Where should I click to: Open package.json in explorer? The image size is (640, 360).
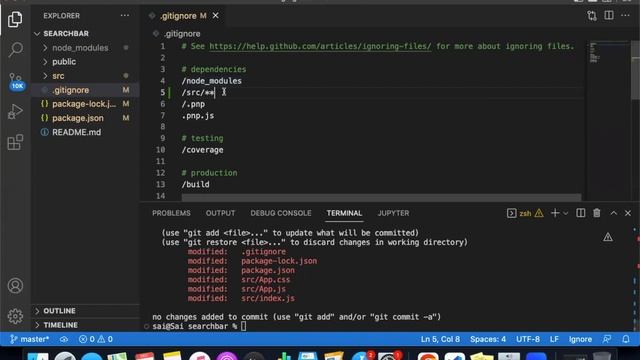tap(86, 118)
